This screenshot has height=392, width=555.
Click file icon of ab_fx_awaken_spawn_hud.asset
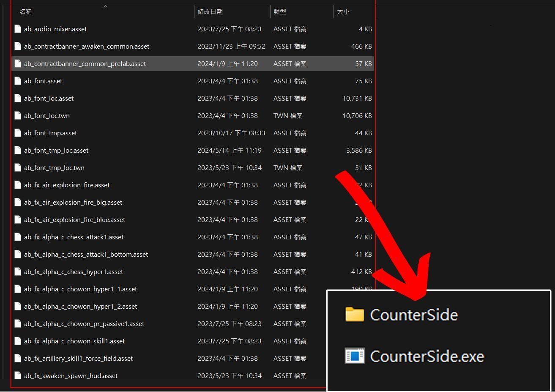click(x=18, y=376)
